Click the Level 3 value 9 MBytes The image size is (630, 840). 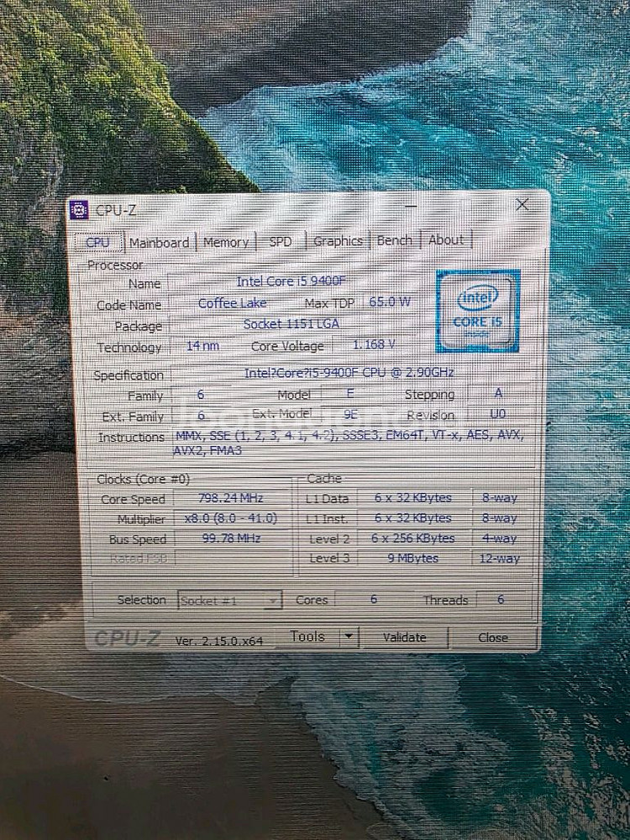[x=413, y=559]
